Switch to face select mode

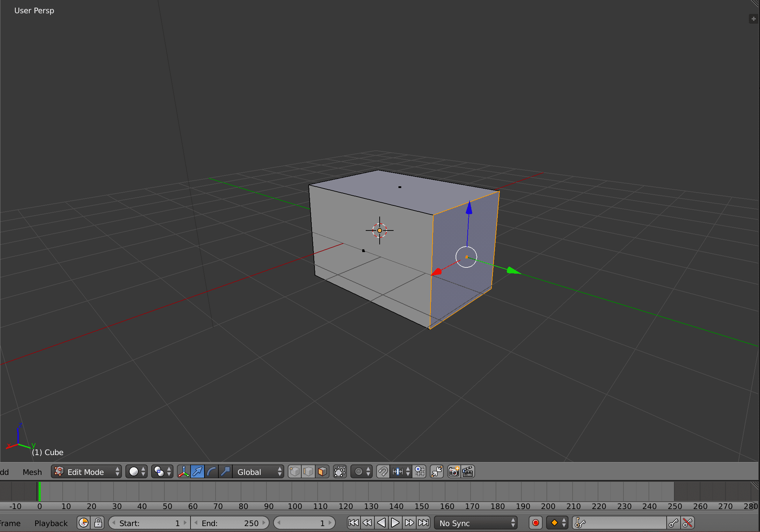pyautogui.click(x=323, y=472)
